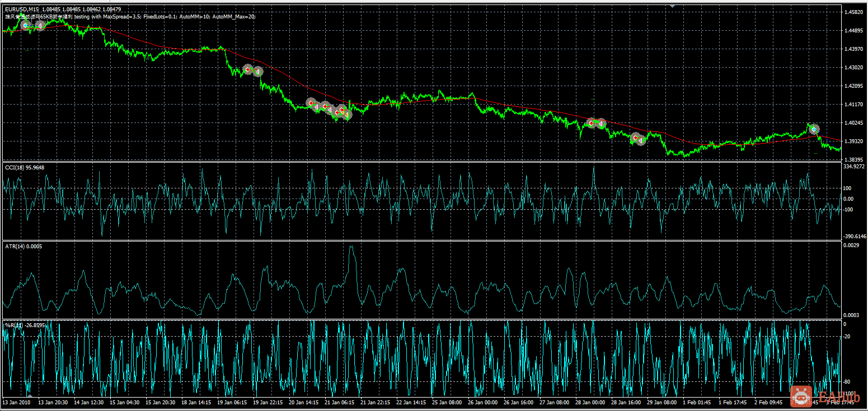The image size is (868, 411).
Task: Click time label 26 Jan 00:00
Action: click(482, 402)
